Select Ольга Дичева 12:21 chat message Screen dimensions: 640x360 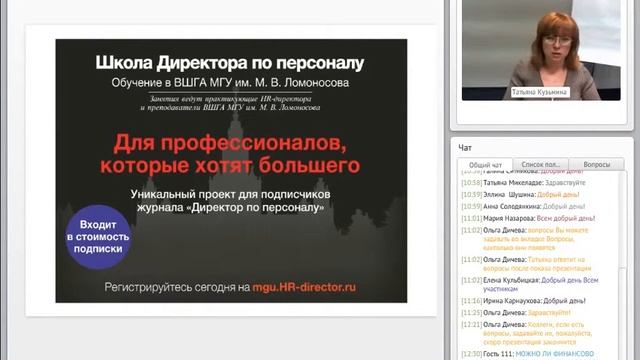[527, 333]
